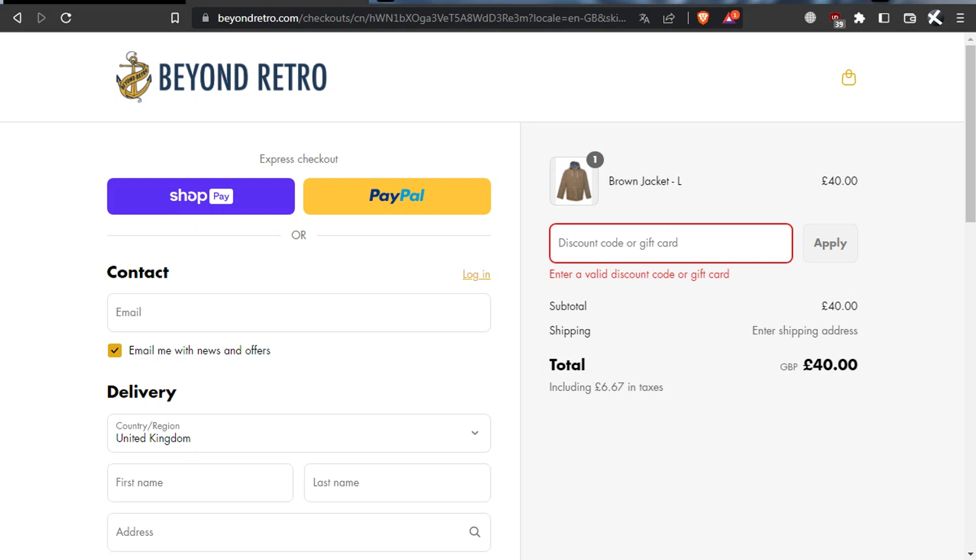
Task: Bookmark this page using the bookmark icon
Action: coord(175,18)
